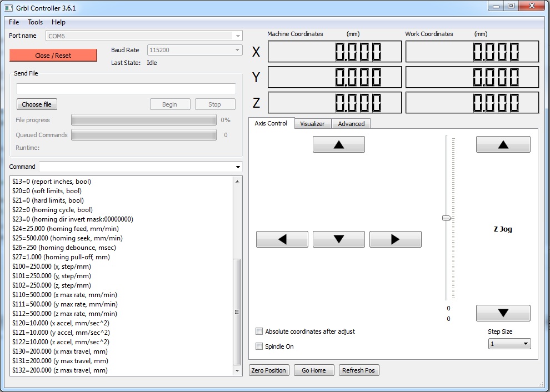550x392 pixels.
Task: Expand the Command history dropdown arrow
Action: pyautogui.click(x=238, y=167)
